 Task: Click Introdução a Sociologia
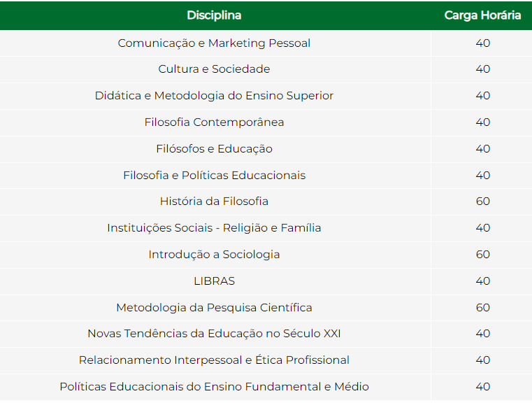(214, 254)
